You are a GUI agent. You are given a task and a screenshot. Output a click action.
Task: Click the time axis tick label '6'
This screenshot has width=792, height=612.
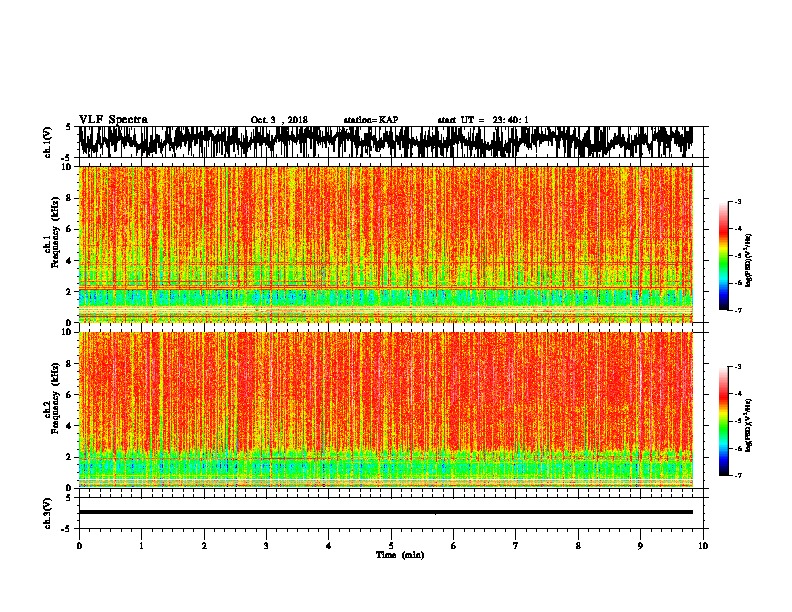coord(454,545)
